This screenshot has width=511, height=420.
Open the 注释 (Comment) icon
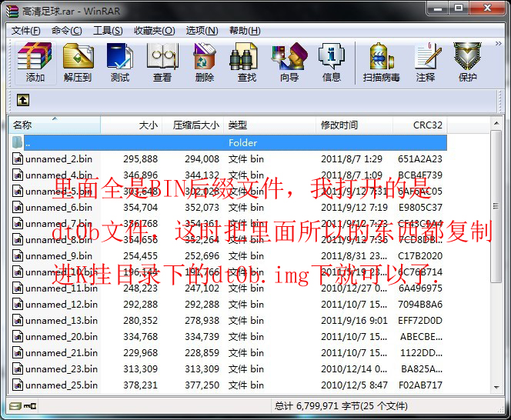tap(426, 62)
